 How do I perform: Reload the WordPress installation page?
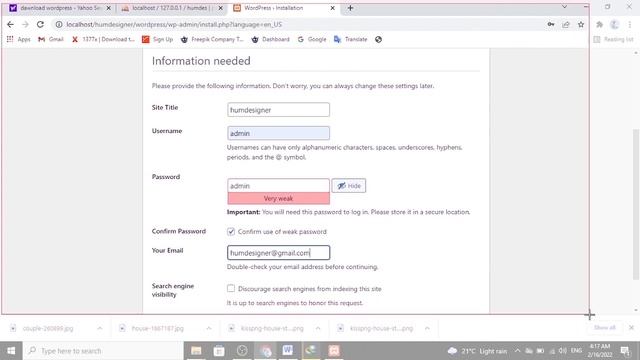[x=40, y=24]
